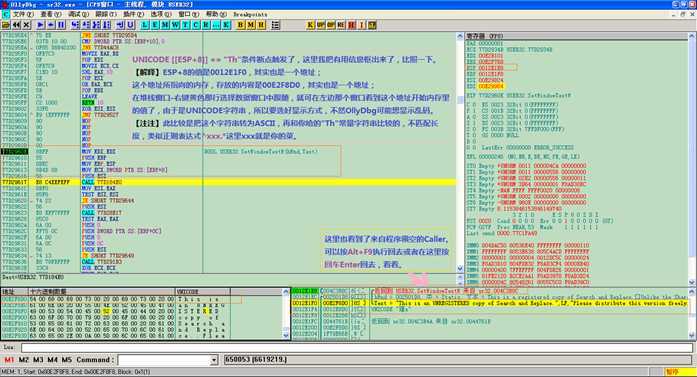Open the 帮助(H) menu

tap(216, 14)
